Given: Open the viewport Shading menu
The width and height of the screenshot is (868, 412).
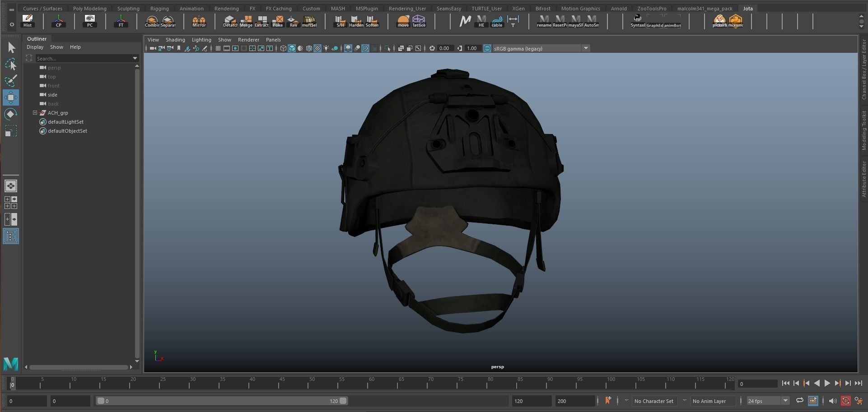Looking at the screenshot, I should (x=175, y=40).
